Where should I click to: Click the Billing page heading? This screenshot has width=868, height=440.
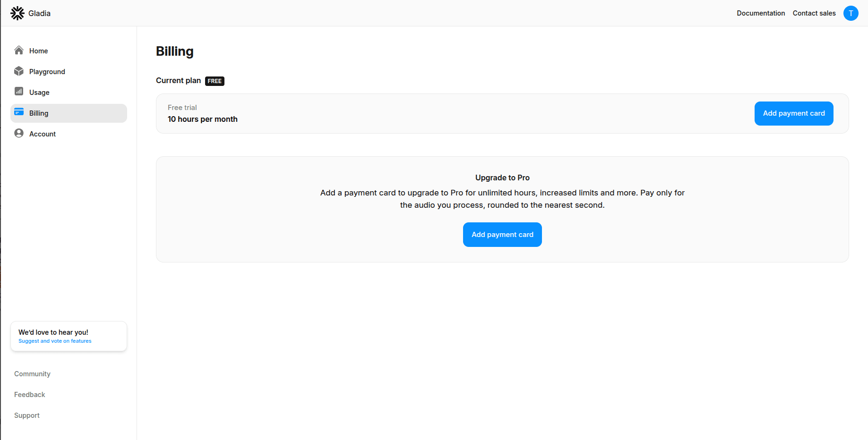click(x=174, y=51)
